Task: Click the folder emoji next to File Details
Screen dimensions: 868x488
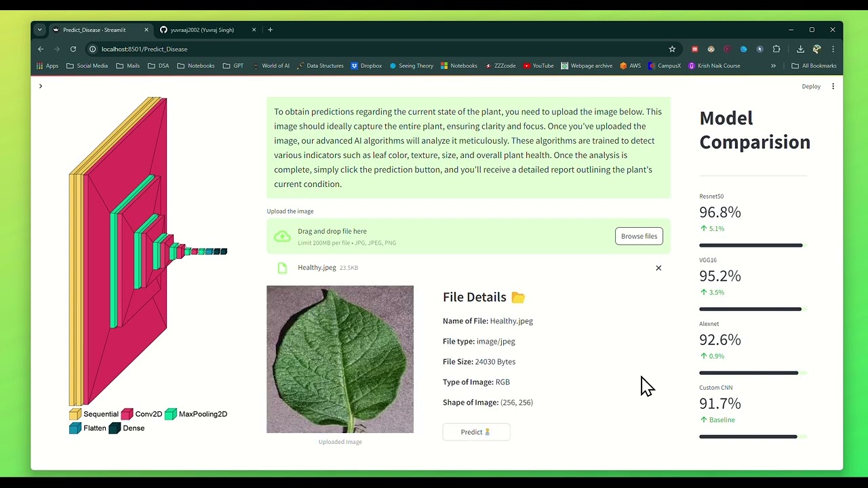Action: tap(518, 297)
